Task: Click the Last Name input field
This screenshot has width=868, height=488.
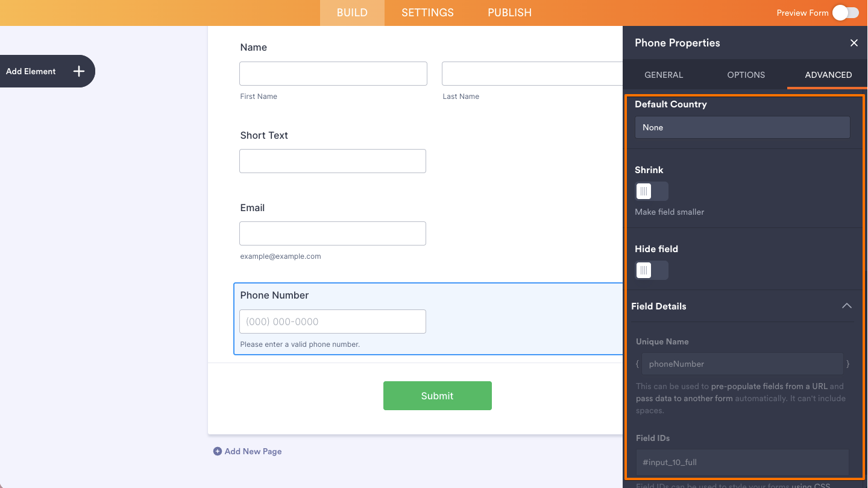Action: tap(532, 74)
